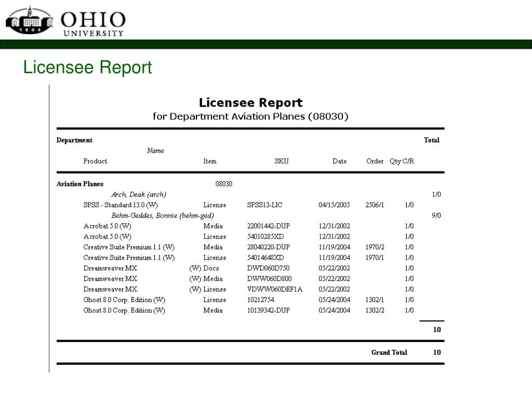Click the bold black "Licensee Report" heading
532x399 pixels.
click(x=250, y=102)
